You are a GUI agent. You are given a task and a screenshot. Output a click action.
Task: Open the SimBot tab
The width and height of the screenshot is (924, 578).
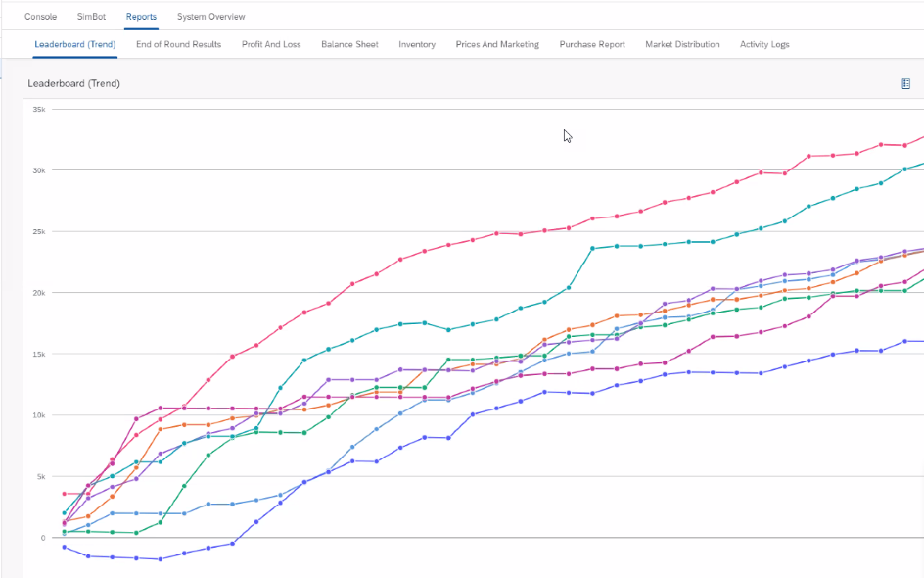(x=91, y=17)
